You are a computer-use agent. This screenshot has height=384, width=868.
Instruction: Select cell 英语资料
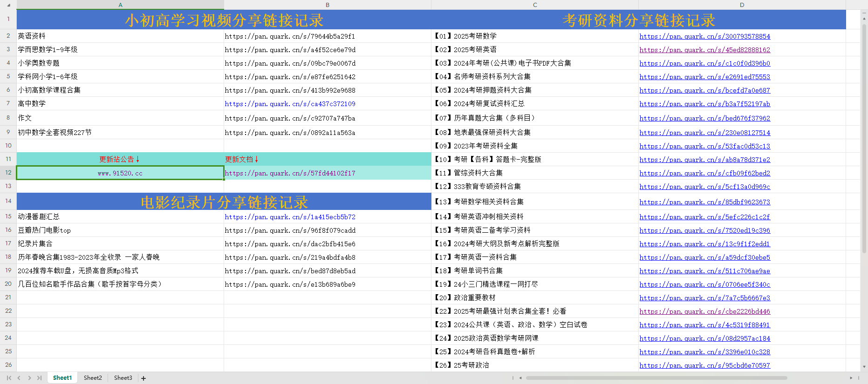pyautogui.click(x=120, y=36)
